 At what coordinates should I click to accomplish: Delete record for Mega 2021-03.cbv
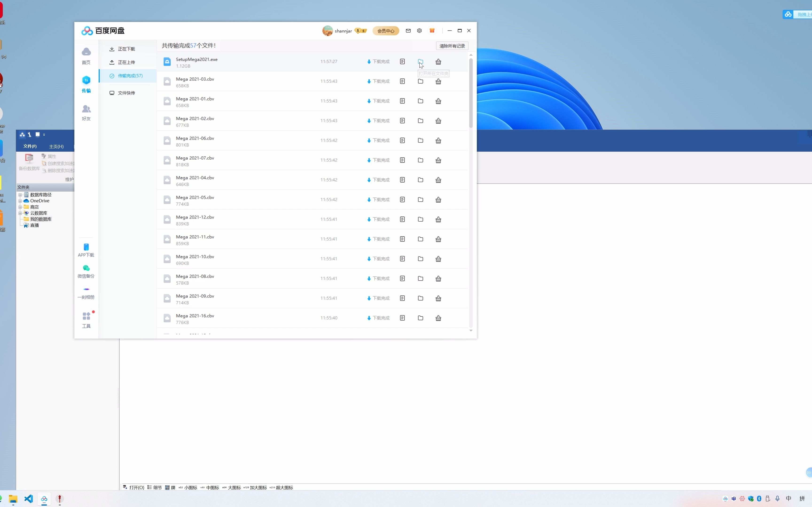pos(438,81)
